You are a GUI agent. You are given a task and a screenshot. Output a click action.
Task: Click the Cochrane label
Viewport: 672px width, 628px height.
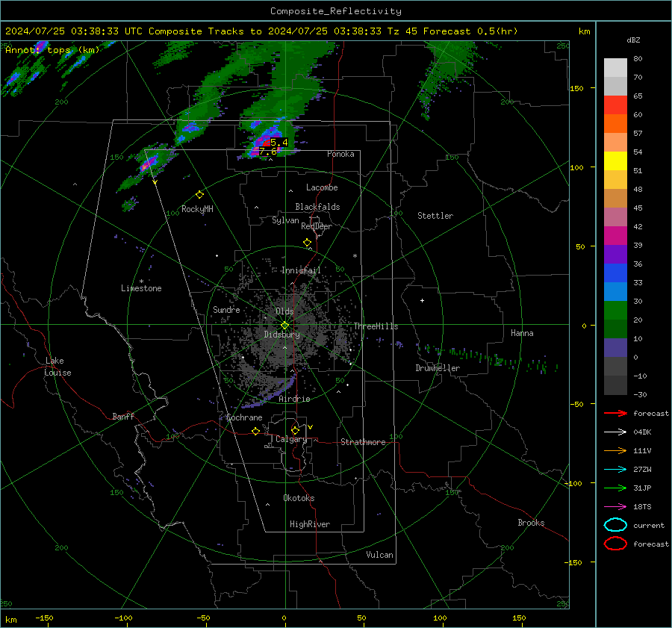[244, 417]
